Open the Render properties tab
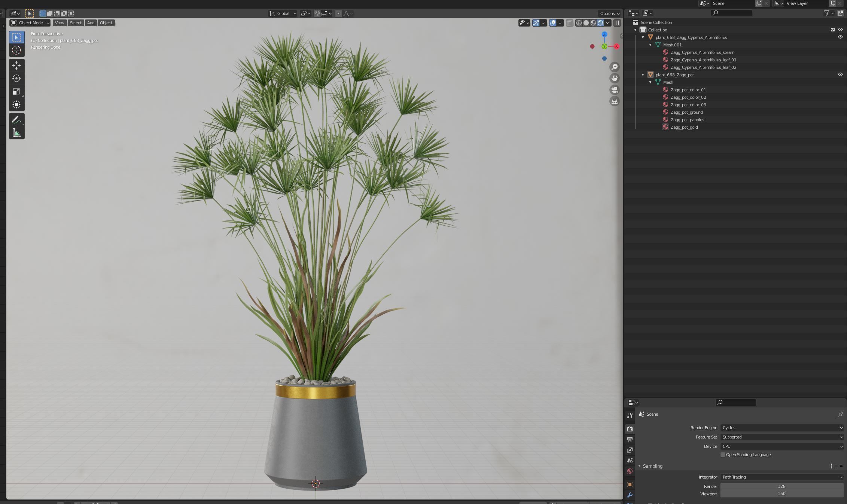 click(x=630, y=429)
